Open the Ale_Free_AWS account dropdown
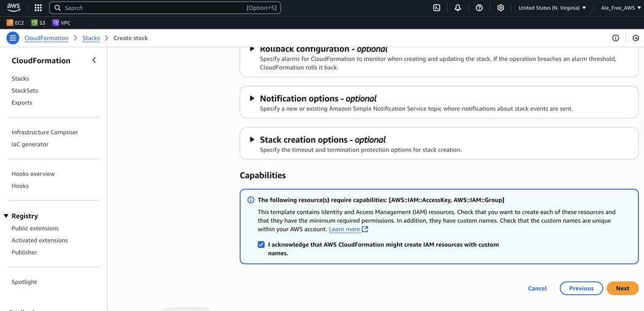The width and height of the screenshot is (644, 311). point(621,8)
